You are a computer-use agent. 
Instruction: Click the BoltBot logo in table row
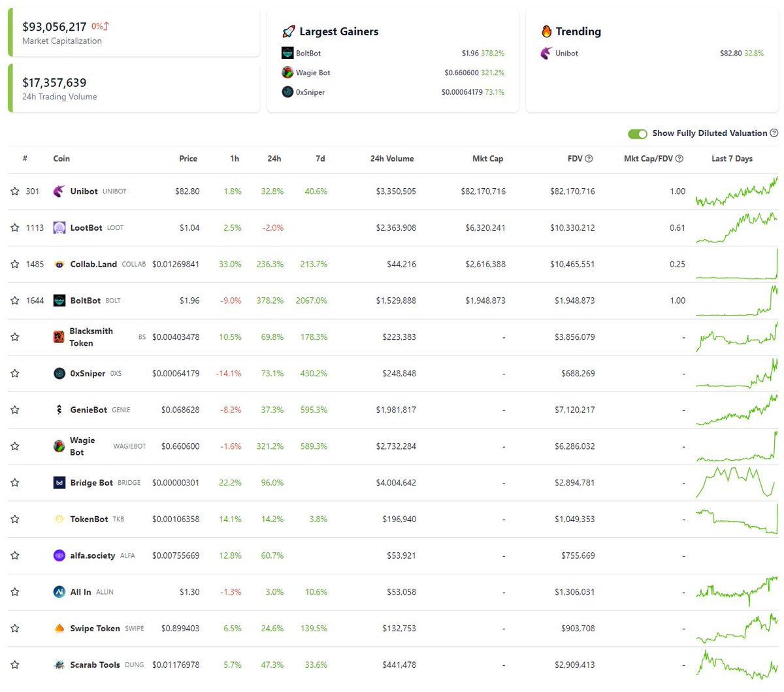(x=59, y=301)
